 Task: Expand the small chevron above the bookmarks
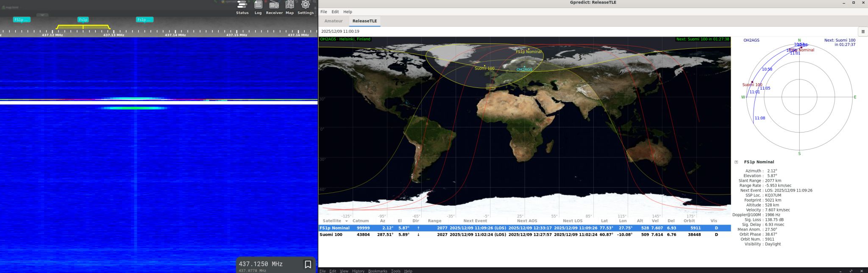click(x=42, y=15)
